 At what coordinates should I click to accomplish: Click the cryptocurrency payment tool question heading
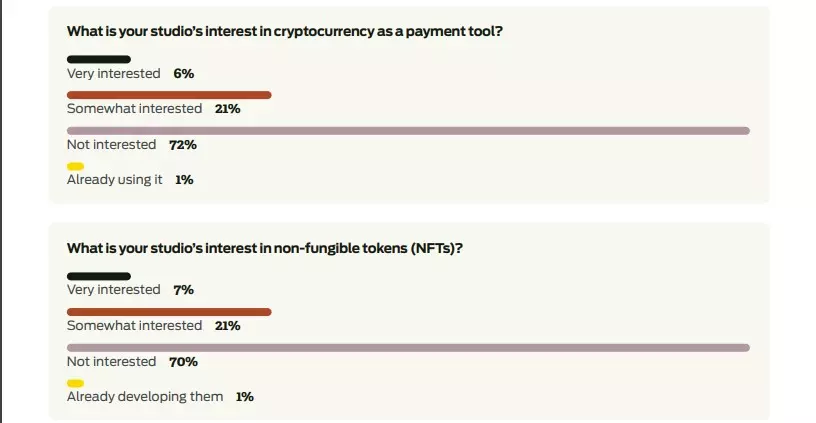point(285,32)
